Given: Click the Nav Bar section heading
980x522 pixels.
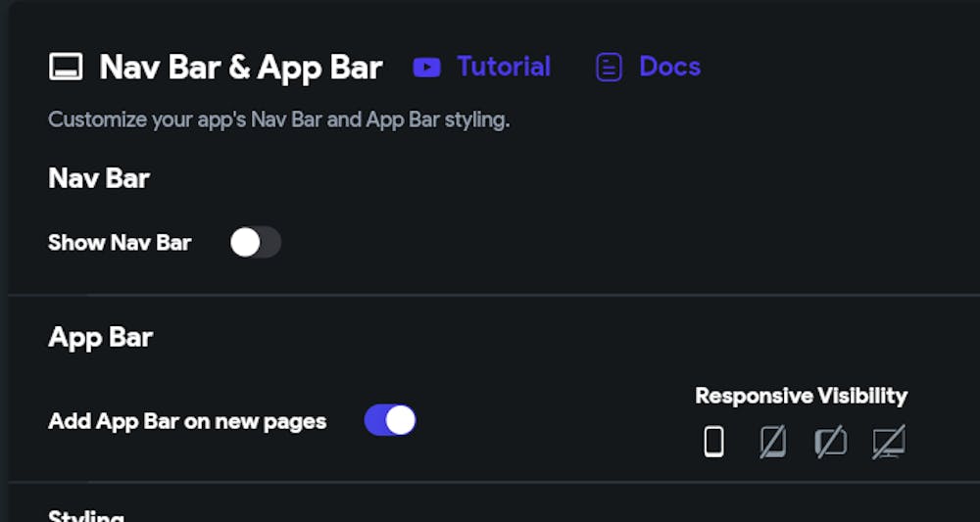Looking at the screenshot, I should pos(99,178).
